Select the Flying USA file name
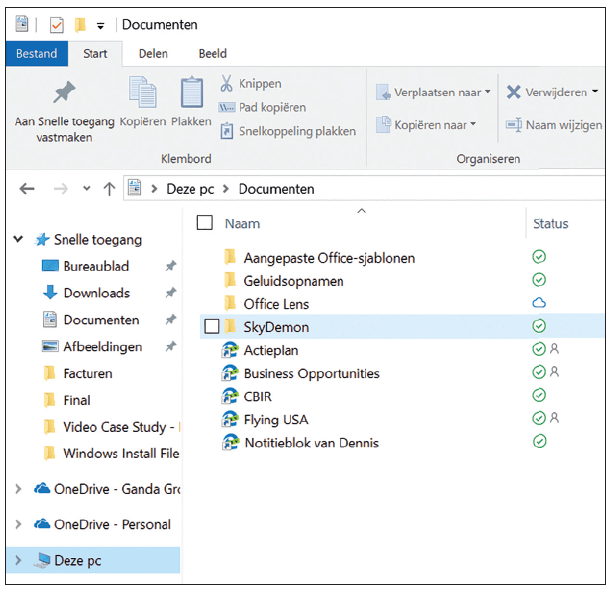The image size is (613, 592). coord(276,420)
